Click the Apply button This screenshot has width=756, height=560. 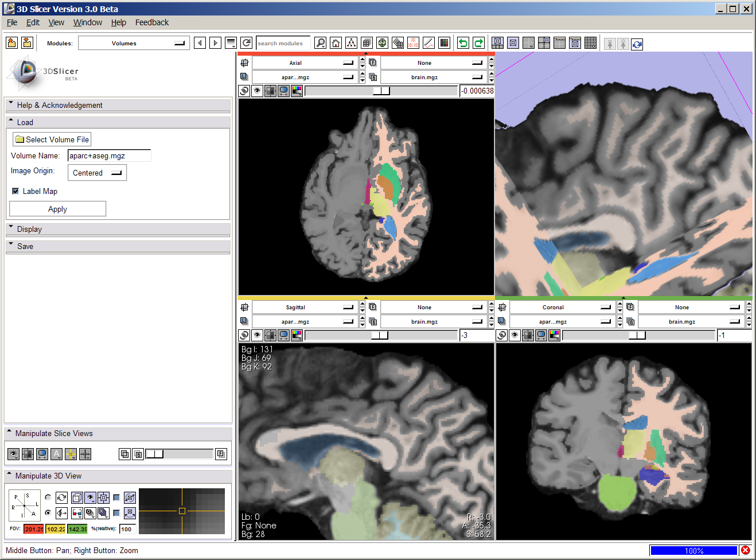(x=57, y=209)
